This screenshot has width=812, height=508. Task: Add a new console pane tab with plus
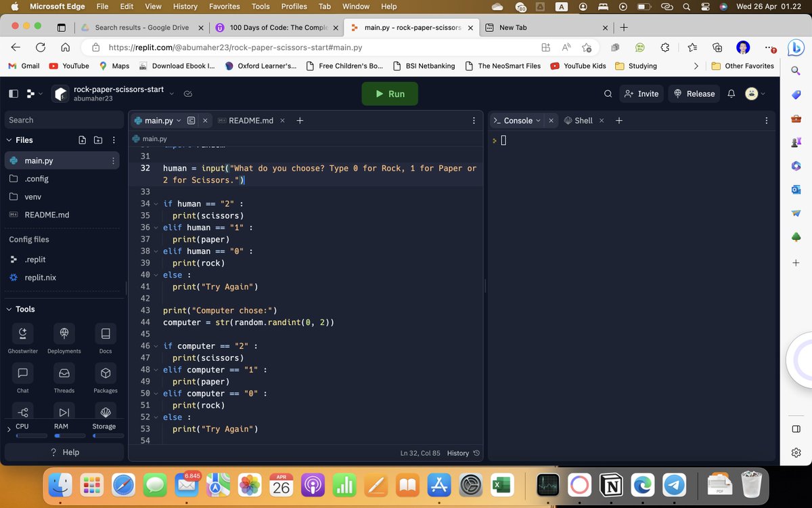click(618, 121)
